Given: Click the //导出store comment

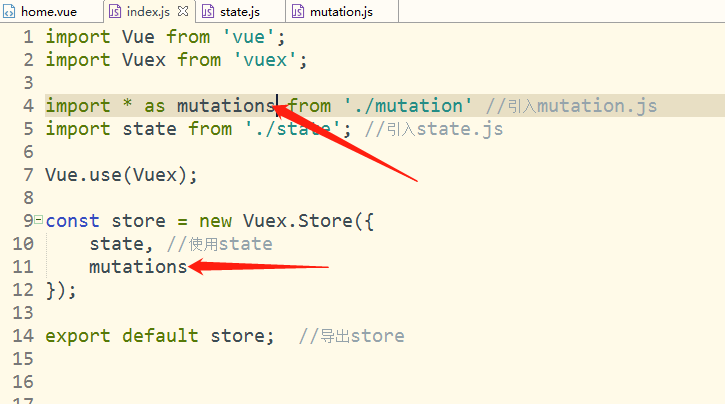Looking at the screenshot, I should point(351,336).
